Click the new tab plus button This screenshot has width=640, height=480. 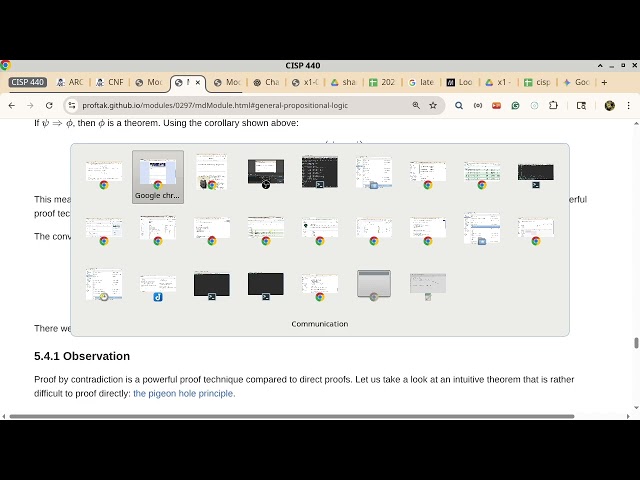click(604, 82)
